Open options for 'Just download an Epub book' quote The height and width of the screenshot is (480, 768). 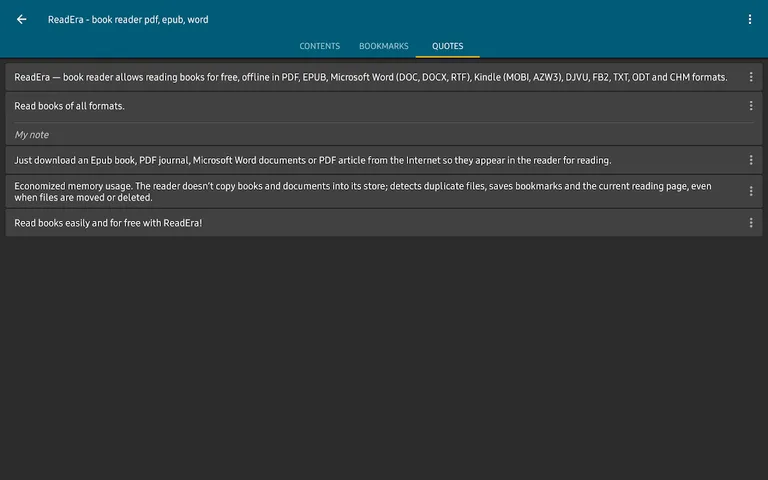tap(750, 160)
